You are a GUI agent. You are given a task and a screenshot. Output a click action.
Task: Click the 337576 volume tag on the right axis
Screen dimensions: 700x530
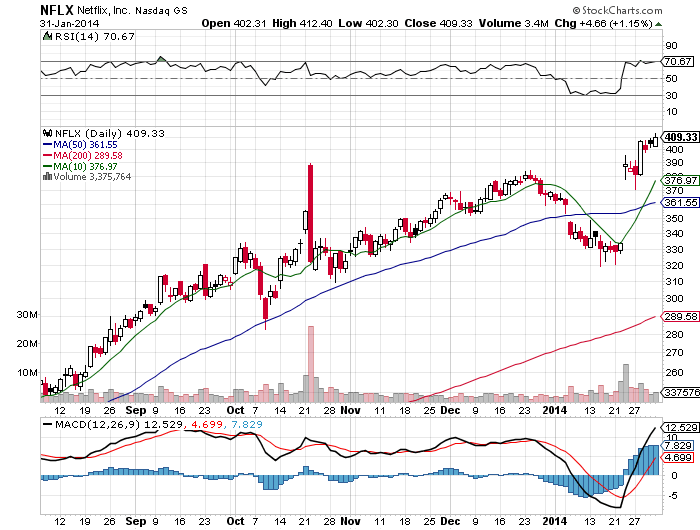[x=681, y=392]
